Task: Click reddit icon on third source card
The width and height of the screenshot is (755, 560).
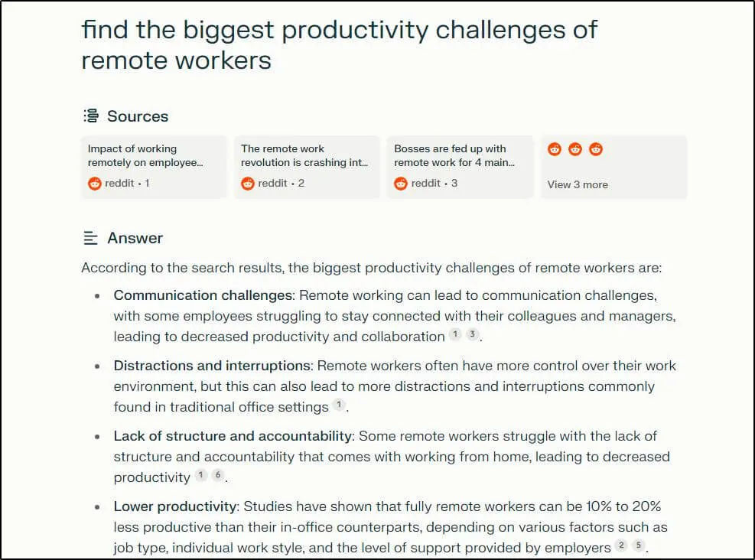Action: point(401,184)
